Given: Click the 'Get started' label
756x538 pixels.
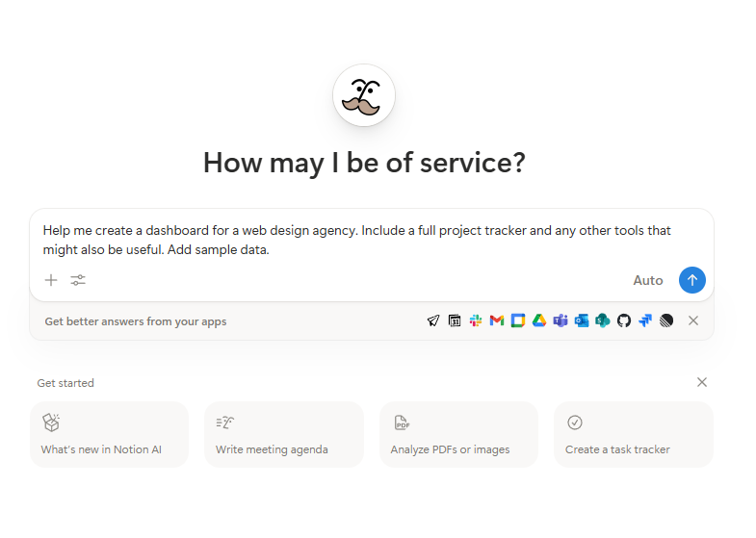Looking at the screenshot, I should pos(65,383).
